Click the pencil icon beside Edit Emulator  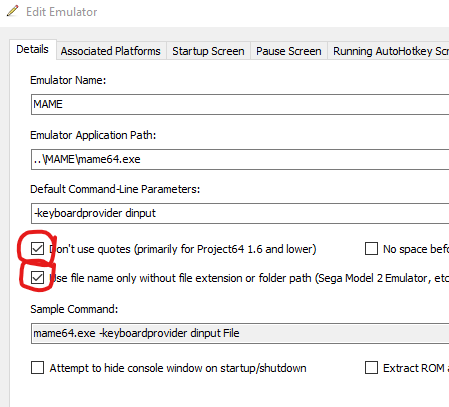pos(13,11)
